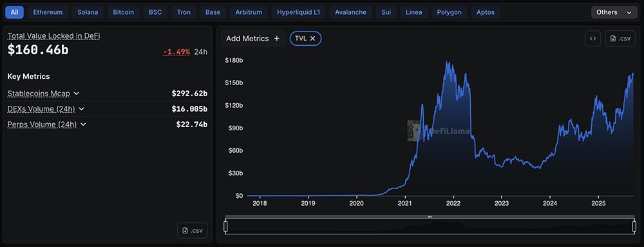This screenshot has width=644, height=247.
Task: Open the Linea chain tab
Action: point(413,12)
